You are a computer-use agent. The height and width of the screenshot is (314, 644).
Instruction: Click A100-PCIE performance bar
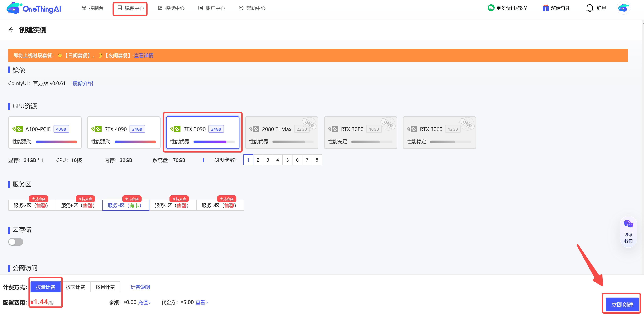click(x=56, y=142)
